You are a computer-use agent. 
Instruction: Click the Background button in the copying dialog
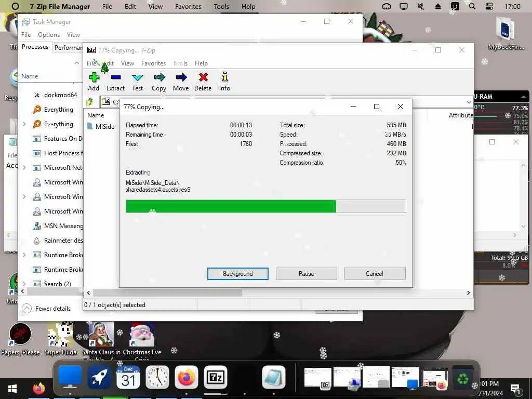pyautogui.click(x=238, y=273)
